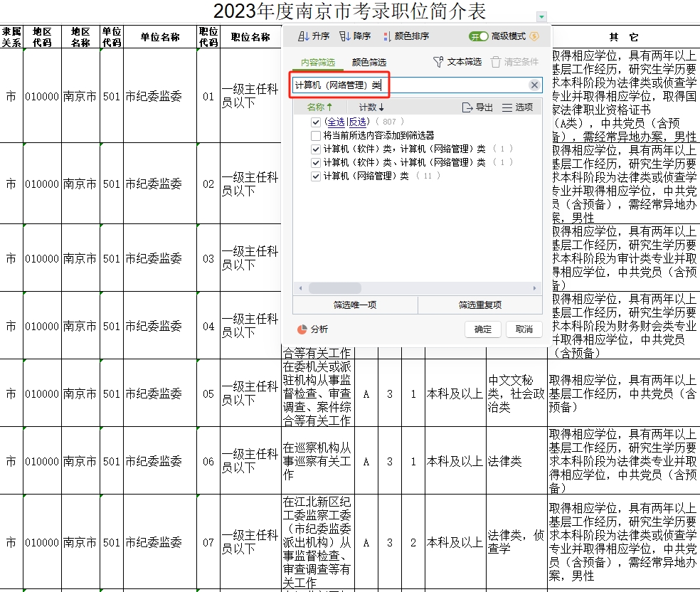Open 颜色排序 color sort
Image resolution: width=700 pixels, height=592 pixels.
coord(405,36)
